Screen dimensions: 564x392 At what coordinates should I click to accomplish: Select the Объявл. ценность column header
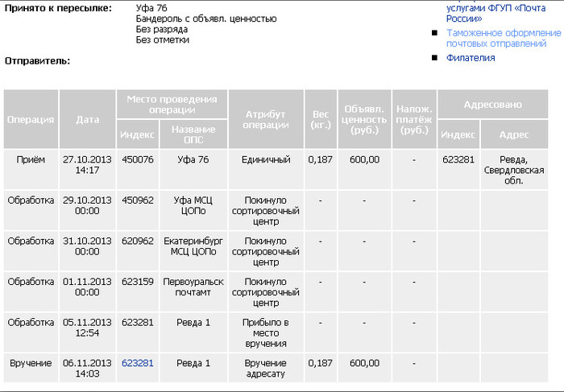pyautogui.click(x=364, y=119)
